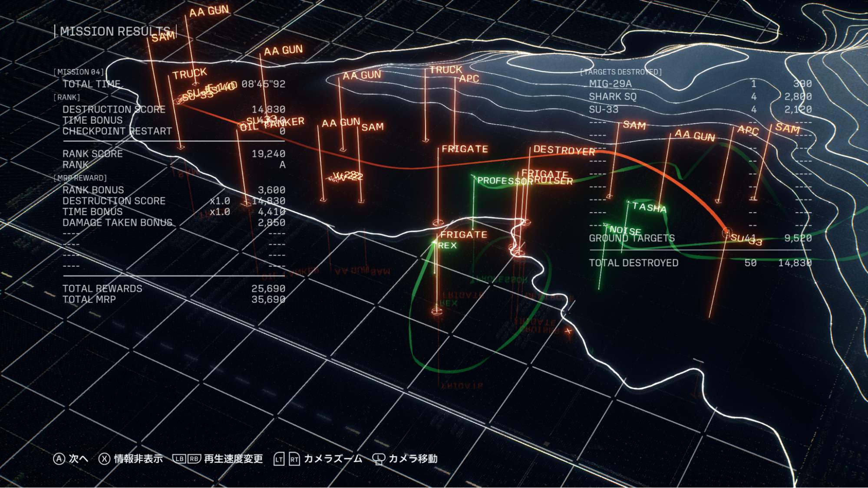Select the DAMAGE TAKEN BONUS value 2,850

[x=272, y=223]
